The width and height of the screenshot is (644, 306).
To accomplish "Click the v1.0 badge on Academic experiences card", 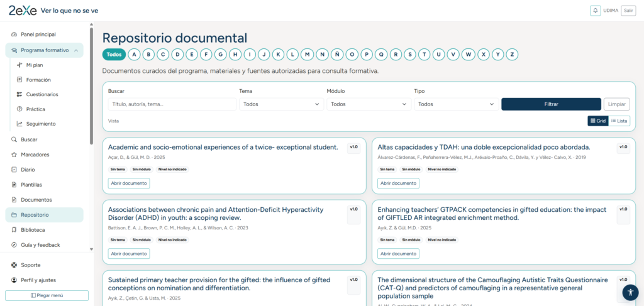I will point(353,147).
